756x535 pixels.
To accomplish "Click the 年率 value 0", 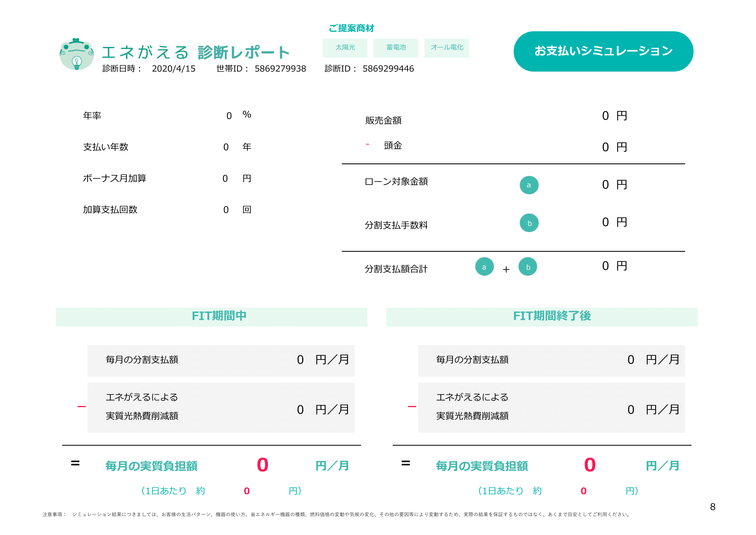I will click(229, 116).
